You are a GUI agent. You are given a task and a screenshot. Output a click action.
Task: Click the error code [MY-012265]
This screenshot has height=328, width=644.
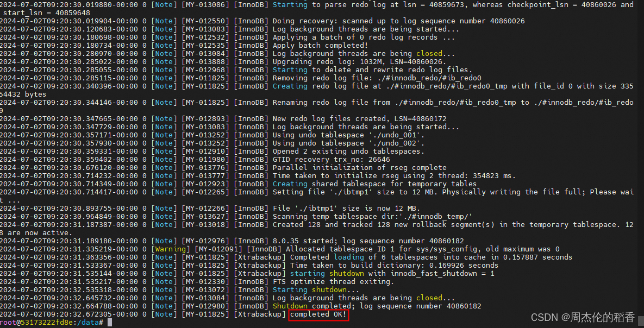(x=206, y=192)
